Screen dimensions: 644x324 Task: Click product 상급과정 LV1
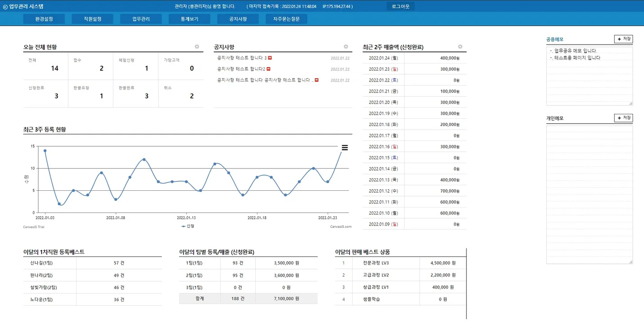point(376,287)
